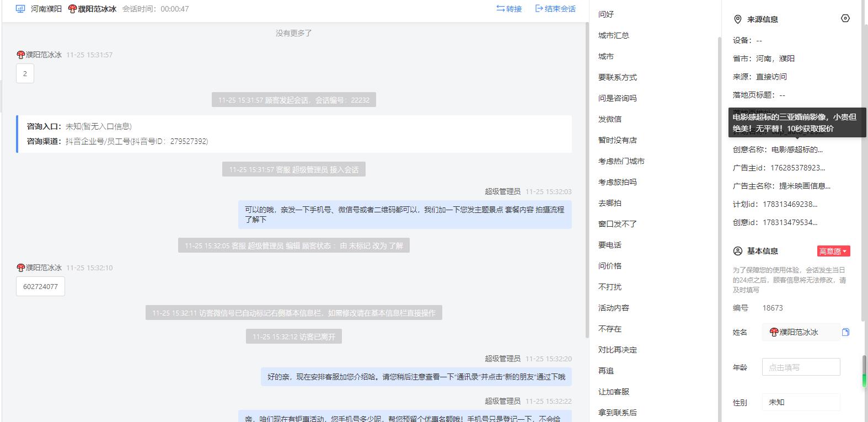This screenshot has width=868, height=422.
Task: Choose the 让加客服 quick reply
Action: point(614,392)
